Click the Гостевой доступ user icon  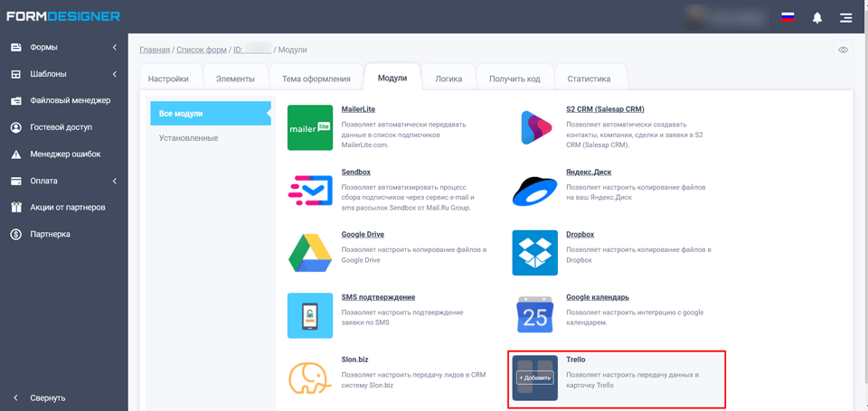[16, 127]
